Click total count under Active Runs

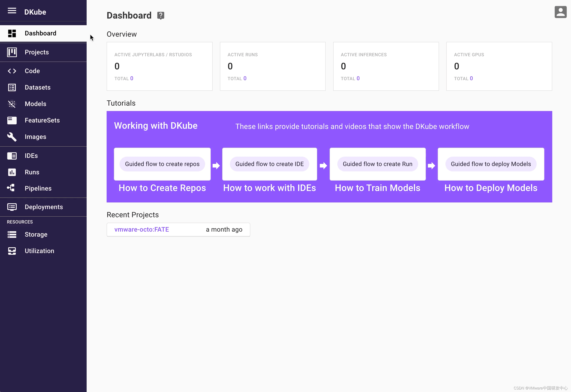(x=245, y=78)
